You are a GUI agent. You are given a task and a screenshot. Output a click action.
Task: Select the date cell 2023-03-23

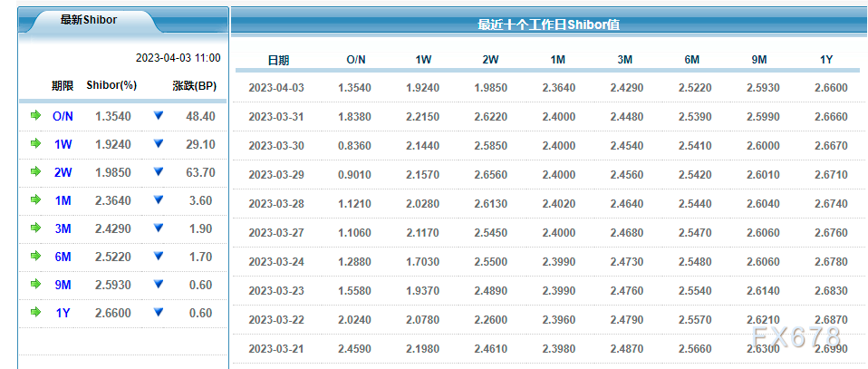click(x=276, y=291)
